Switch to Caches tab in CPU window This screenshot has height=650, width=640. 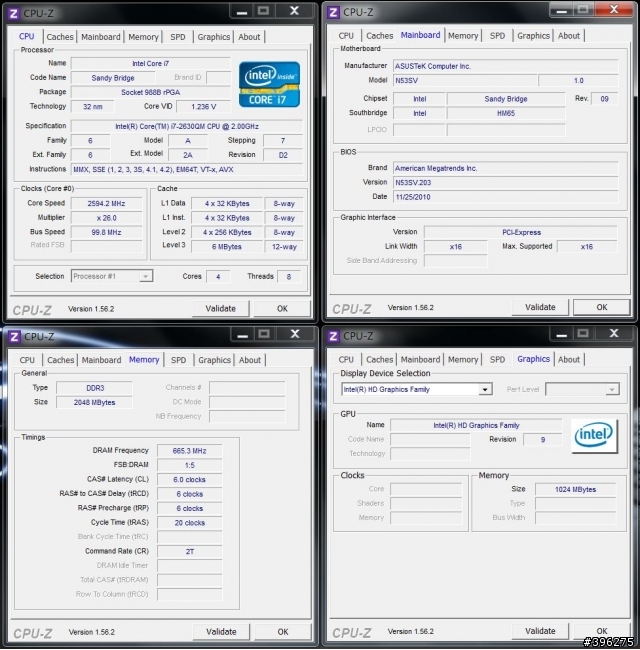click(60, 37)
